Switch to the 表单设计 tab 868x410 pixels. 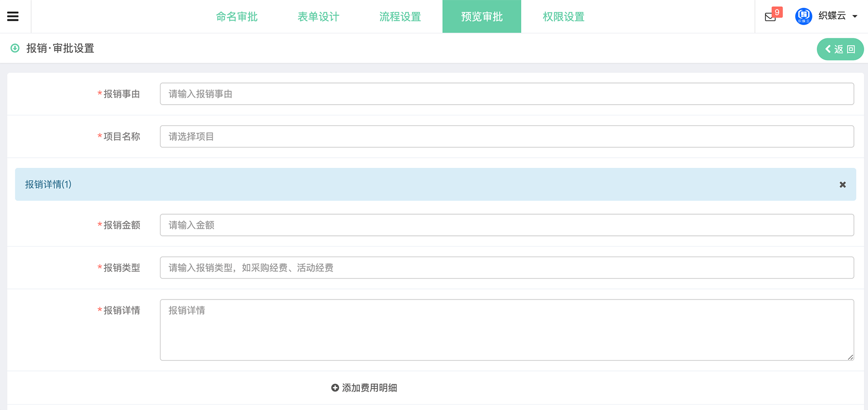pyautogui.click(x=318, y=17)
